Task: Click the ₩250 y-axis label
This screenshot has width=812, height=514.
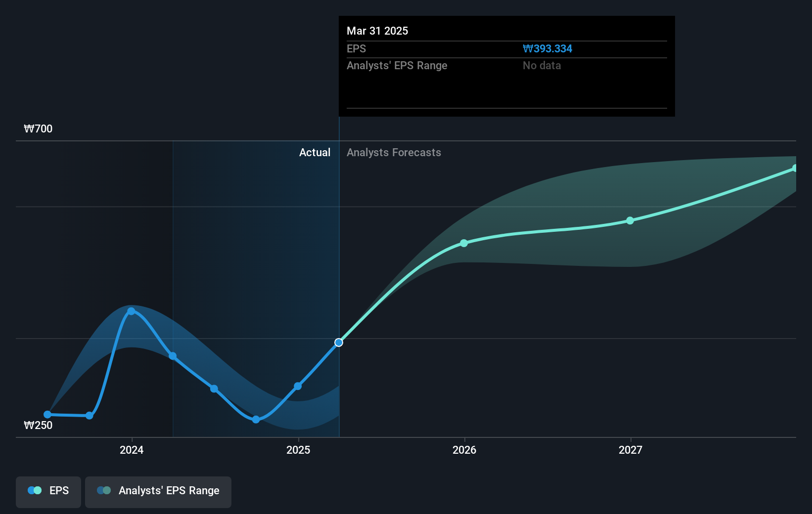Action: pyautogui.click(x=38, y=426)
